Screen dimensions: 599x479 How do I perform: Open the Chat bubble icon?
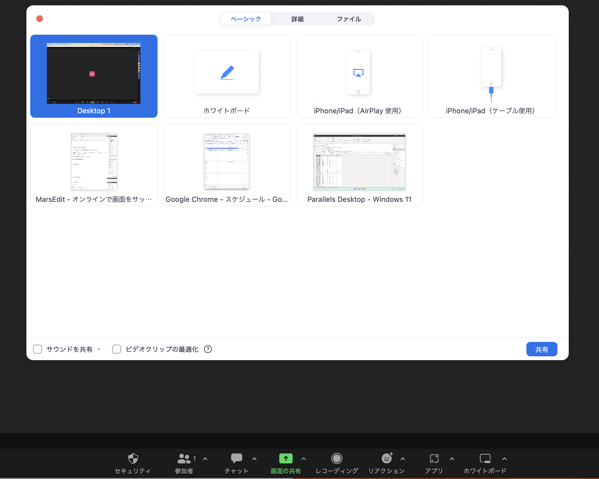[236, 458]
